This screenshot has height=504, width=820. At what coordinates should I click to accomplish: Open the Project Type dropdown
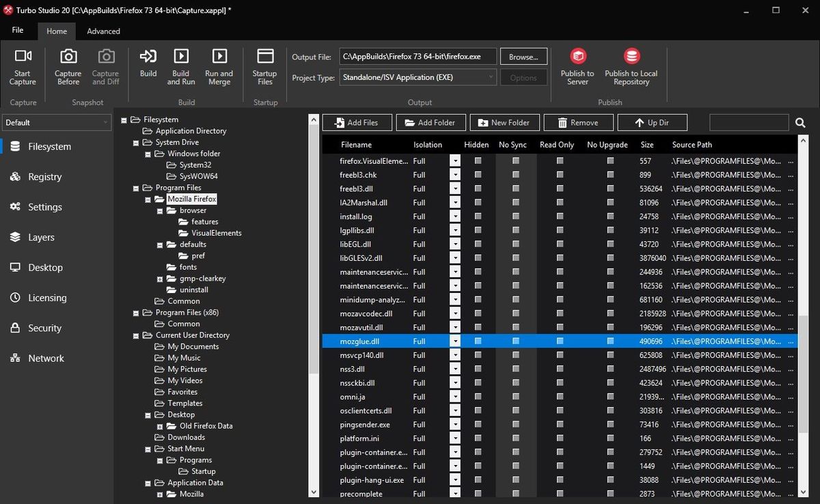489,77
